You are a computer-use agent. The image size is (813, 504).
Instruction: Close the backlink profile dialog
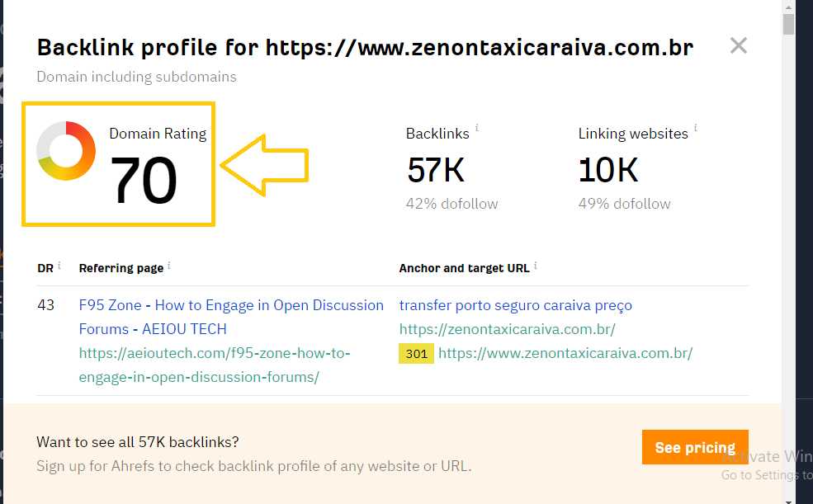[738, 46]
